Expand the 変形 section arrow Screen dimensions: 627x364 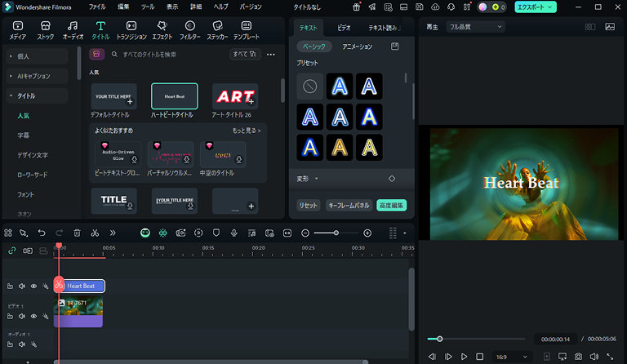point(316,179)
